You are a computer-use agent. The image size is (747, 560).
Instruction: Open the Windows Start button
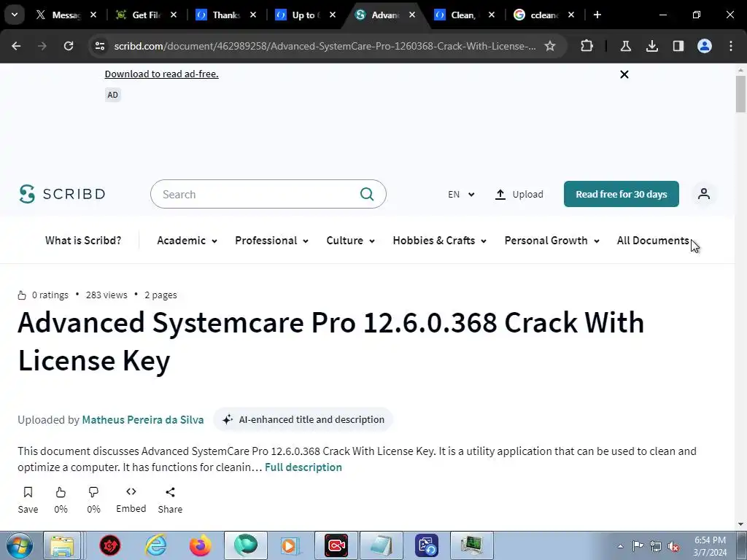[20, 545]
